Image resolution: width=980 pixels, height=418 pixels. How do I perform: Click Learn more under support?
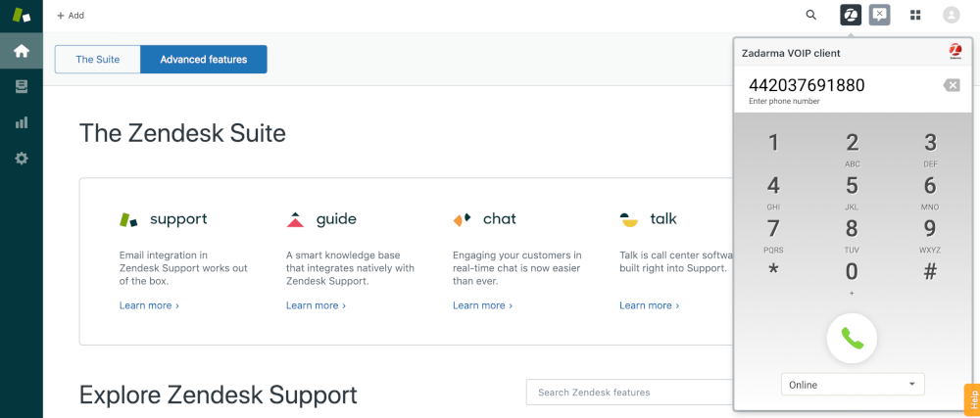(x=149, y=305)
